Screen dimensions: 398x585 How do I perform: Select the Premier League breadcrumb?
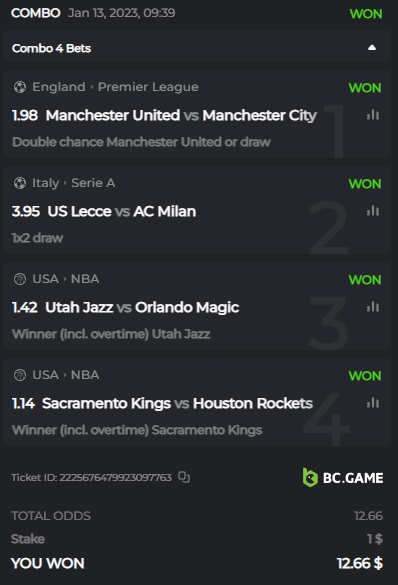tap(148, 87)
